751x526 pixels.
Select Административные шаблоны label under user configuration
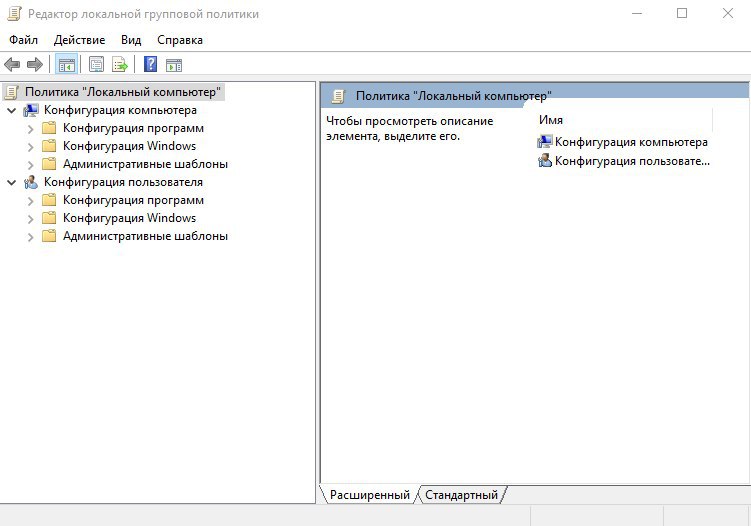(x=145, y=236)
